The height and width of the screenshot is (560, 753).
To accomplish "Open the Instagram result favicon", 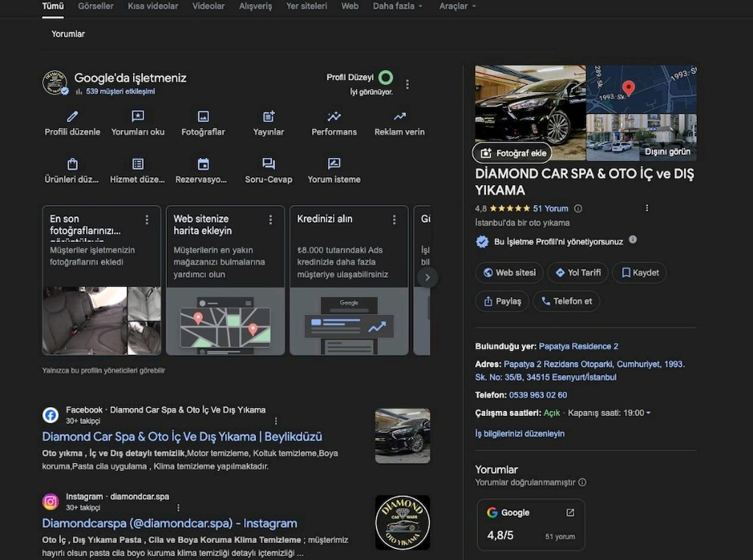I will pyautogui.click(x=51, y=501).
